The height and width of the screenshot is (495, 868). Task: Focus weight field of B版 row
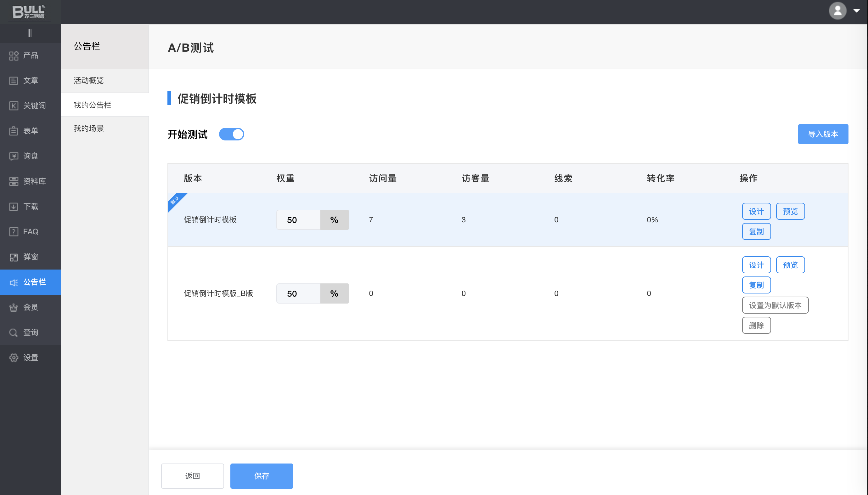298,294
